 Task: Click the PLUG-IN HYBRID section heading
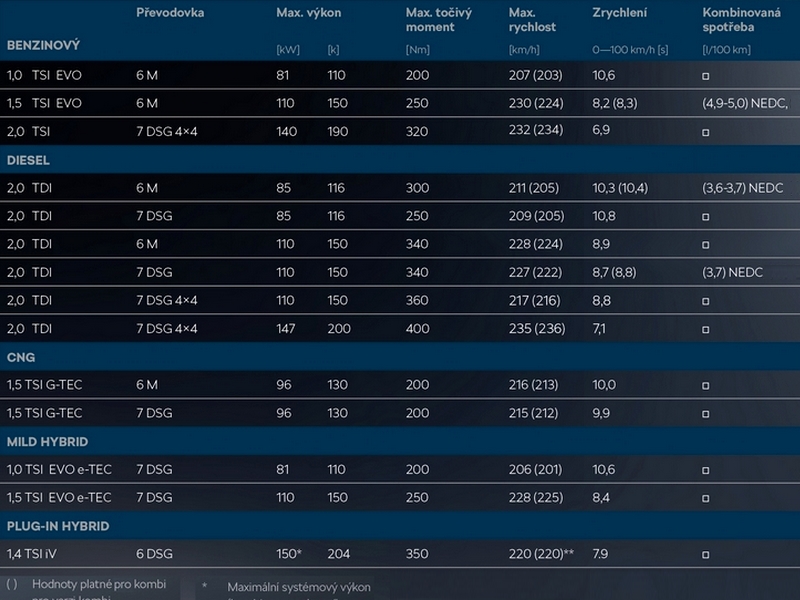[x=58, y=526]
